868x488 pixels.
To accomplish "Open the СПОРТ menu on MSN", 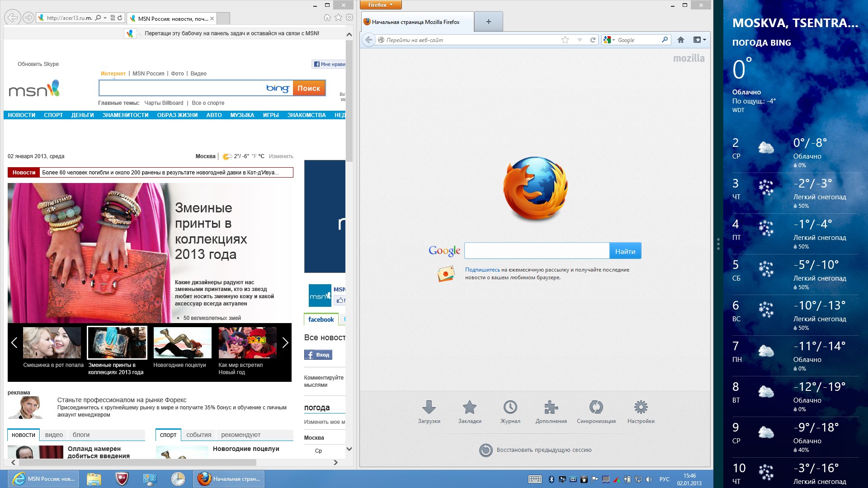I will coord(53,115).
